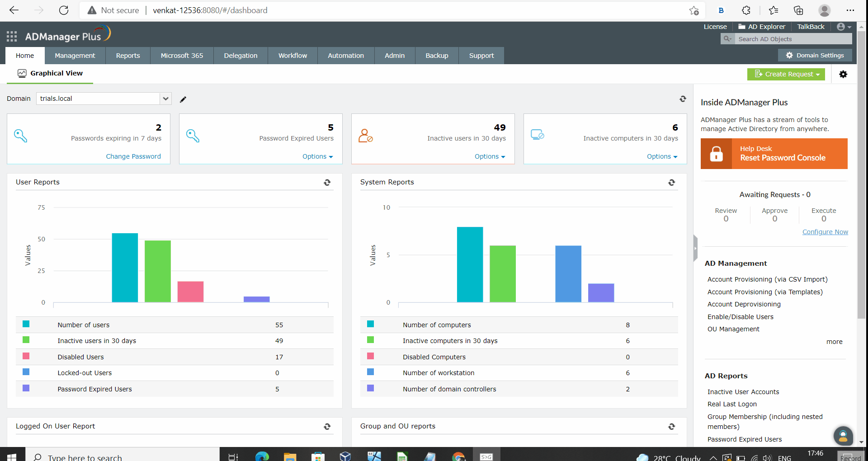Select the Automation tab
868x461 pixels.
(346, 56)
